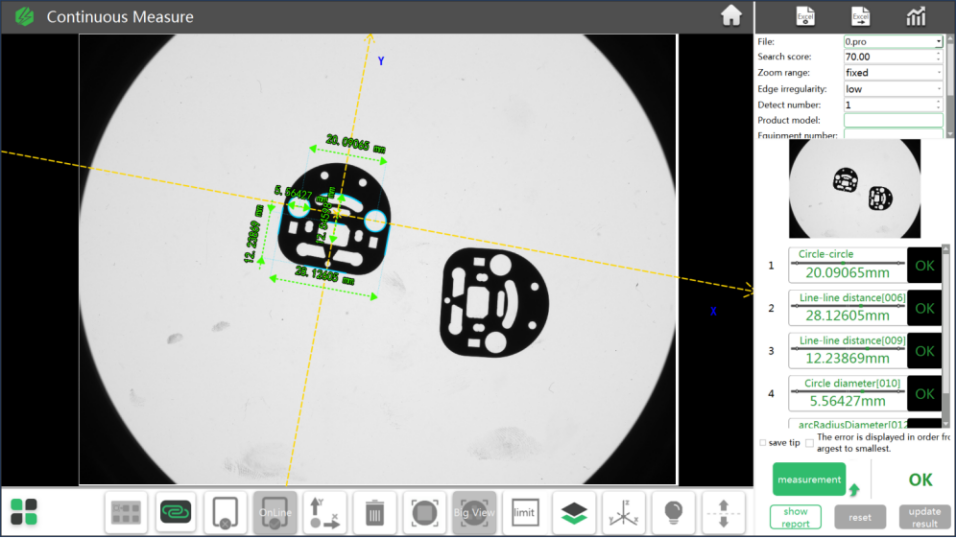Click the second part in the camera view
This screenshot has width=956, height=538.
coord(494,302)
